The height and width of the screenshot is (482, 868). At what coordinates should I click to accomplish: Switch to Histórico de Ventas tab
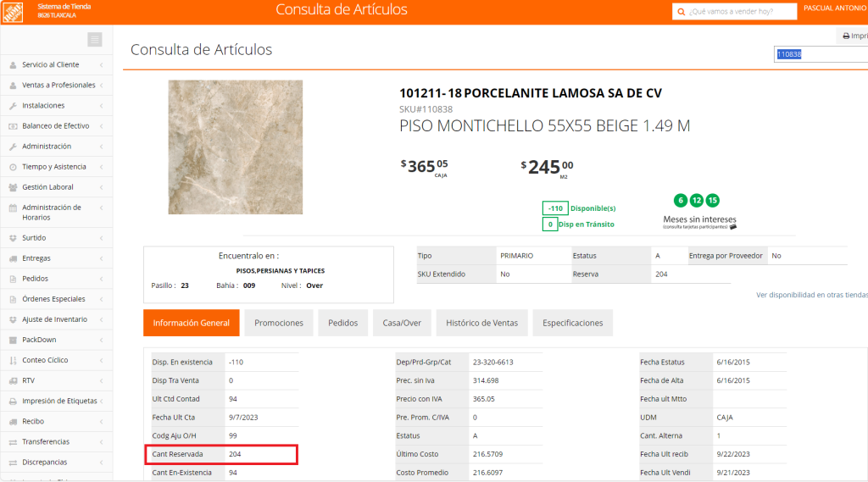click(481, 323)
